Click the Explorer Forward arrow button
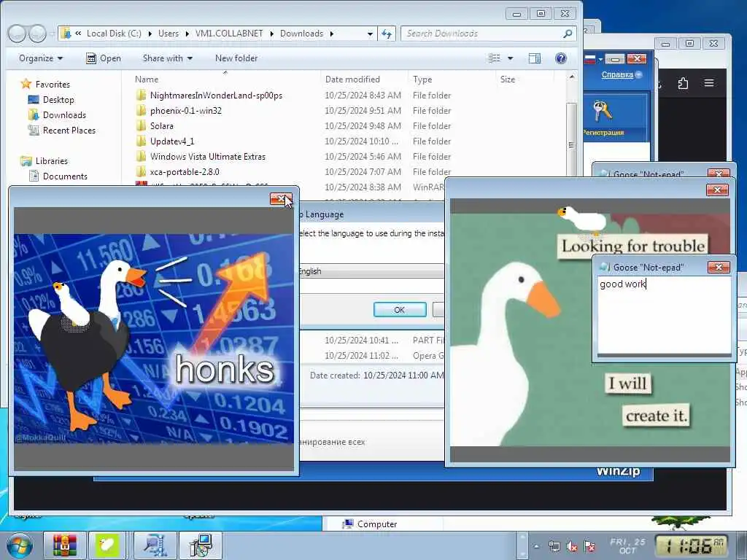Image resolution: width=747 pixels, height=560 pixels. click(37, 34)
